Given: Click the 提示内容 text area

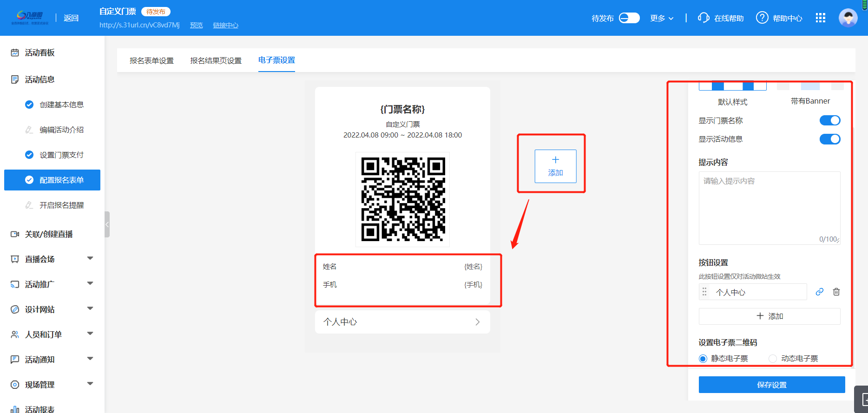Looking at the screenshot, I should [x=769, y=208].
